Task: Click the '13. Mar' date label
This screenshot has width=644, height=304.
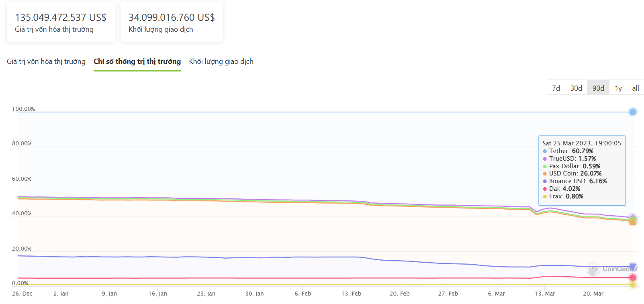Action: point(545,294)
